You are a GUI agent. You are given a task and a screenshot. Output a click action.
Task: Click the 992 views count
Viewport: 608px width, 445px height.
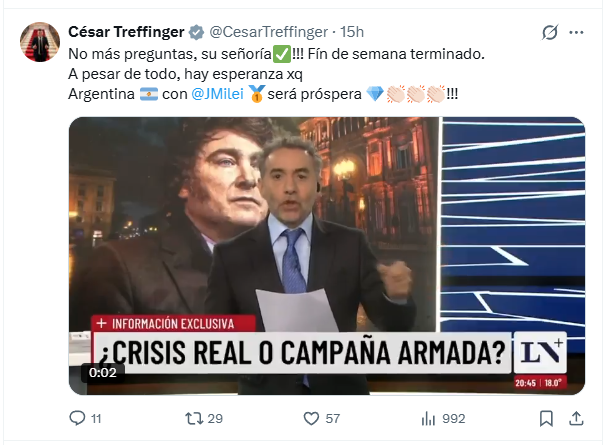coord(454,419)
